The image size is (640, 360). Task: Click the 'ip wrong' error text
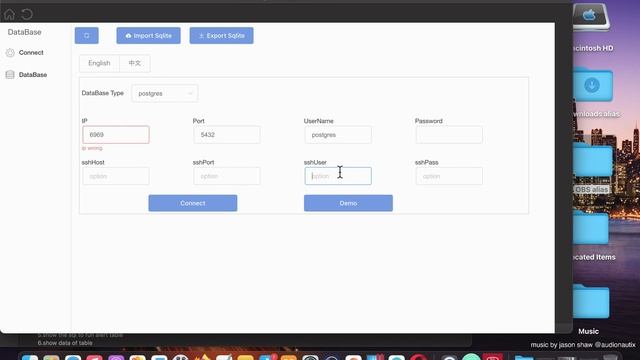pos(92,148)
